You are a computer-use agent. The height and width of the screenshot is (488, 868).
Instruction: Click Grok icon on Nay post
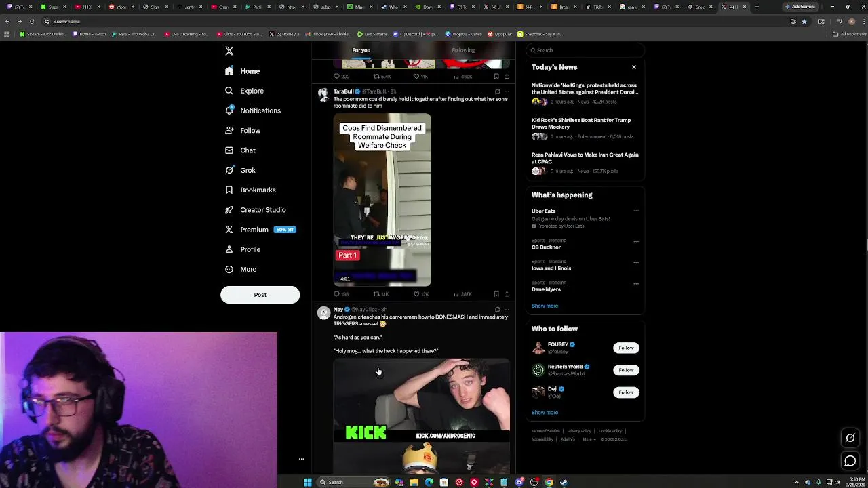pos(497,310)
